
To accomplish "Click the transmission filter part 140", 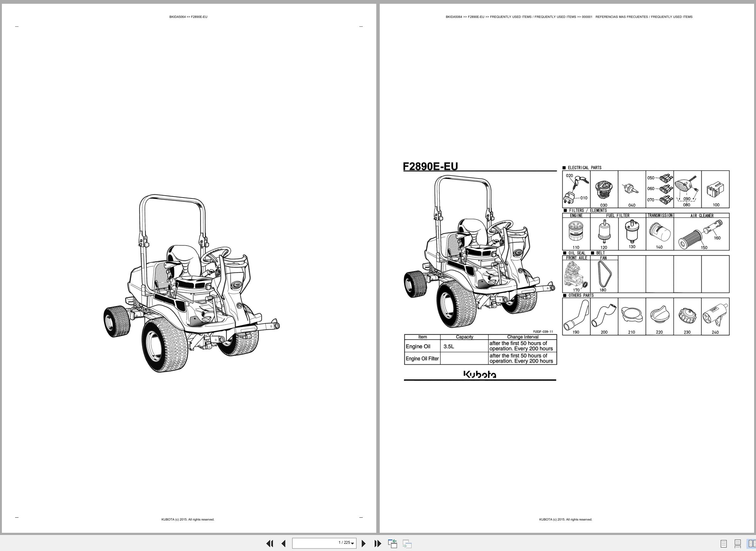I will [x=659, y=232].
